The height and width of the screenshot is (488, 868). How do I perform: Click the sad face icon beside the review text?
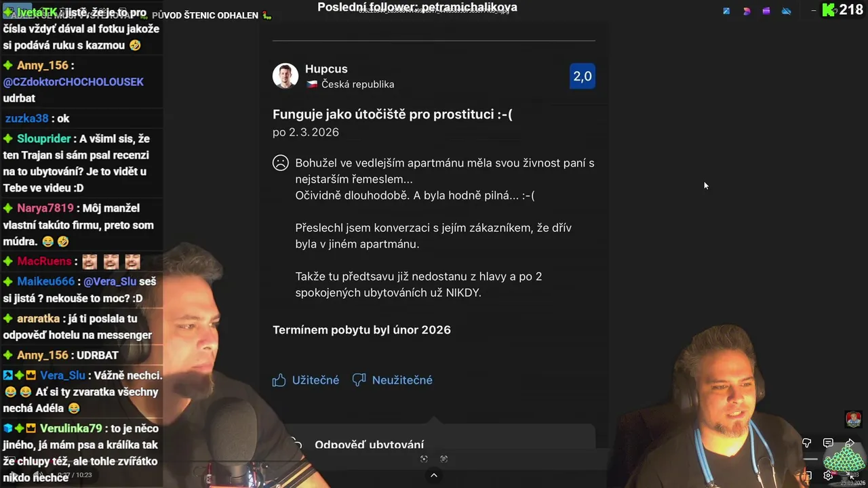coord(281,163)
